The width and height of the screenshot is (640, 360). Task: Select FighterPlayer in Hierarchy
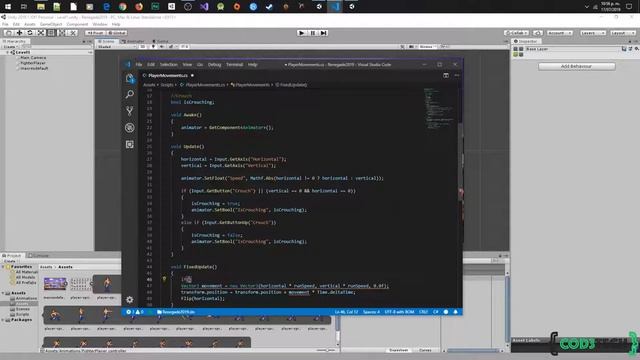[x=33, y=63]
